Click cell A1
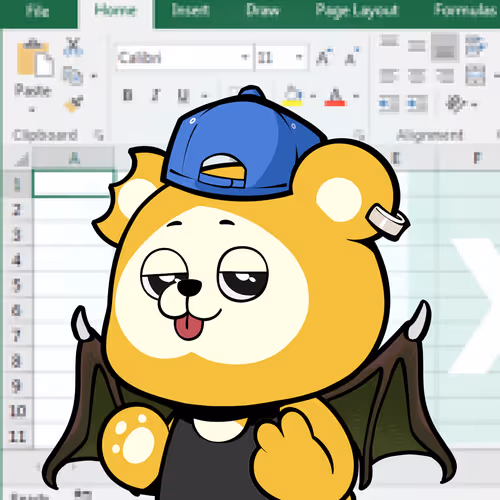 click(73, 183)
